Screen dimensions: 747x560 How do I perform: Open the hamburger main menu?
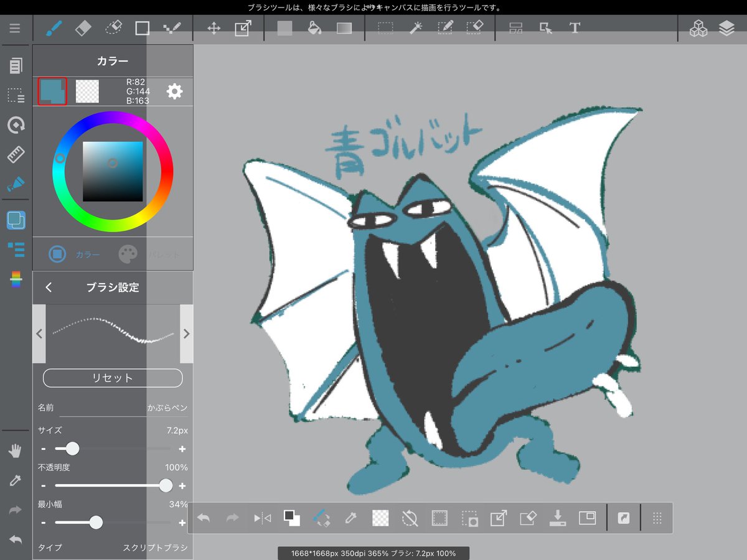(15, 28)
